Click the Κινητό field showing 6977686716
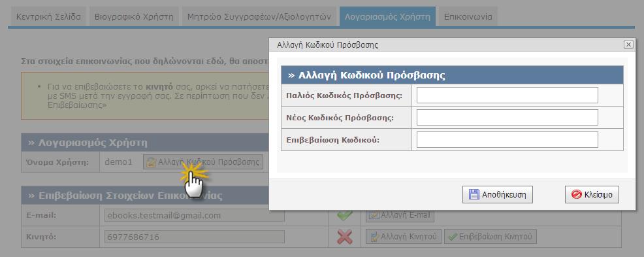The width and height of the screenshot is (644, 257). click(x=195, y=237)
